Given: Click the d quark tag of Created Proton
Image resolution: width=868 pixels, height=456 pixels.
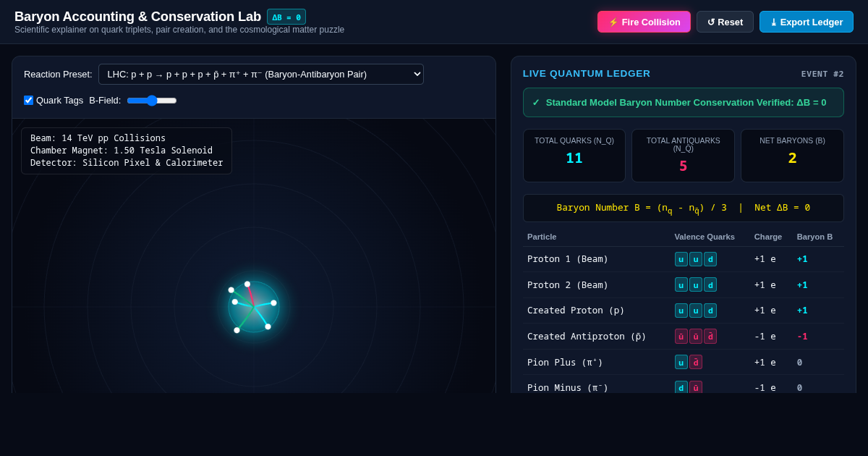Looking at the screenshot, I should (710, 311).
